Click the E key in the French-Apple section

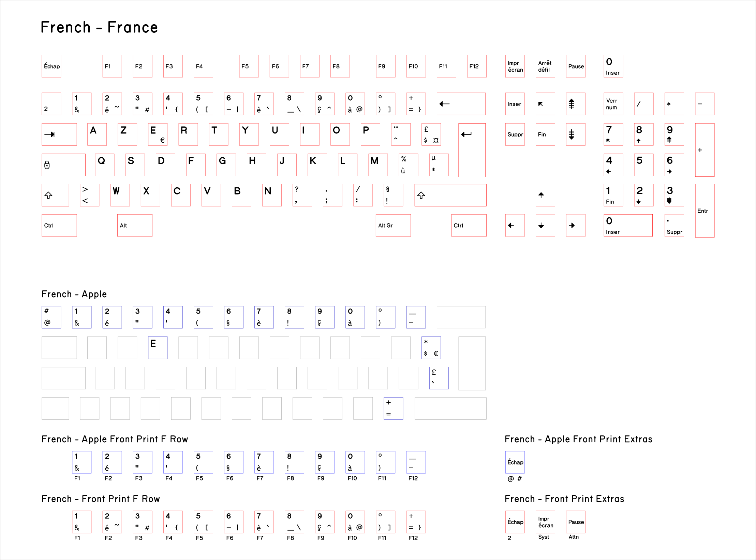click(158, 348)
